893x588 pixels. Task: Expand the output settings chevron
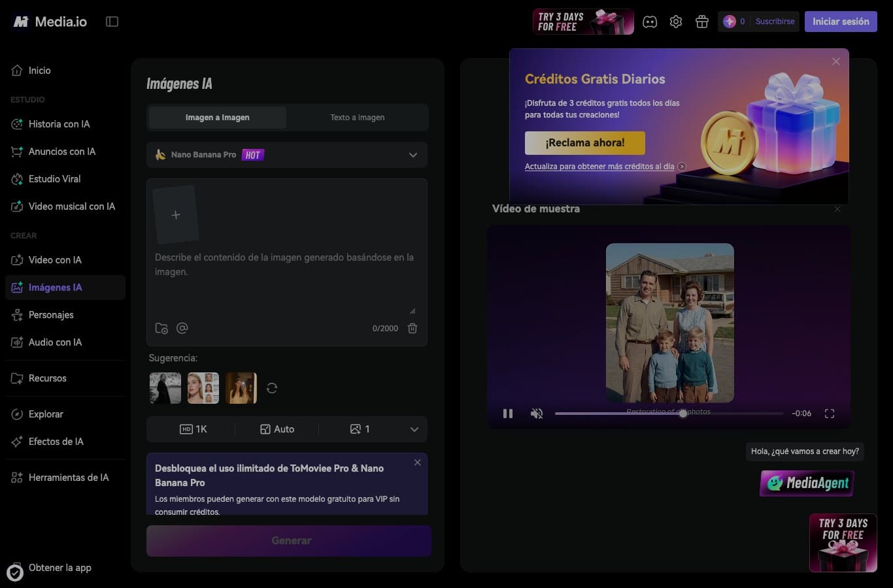(x=414, y=429)
